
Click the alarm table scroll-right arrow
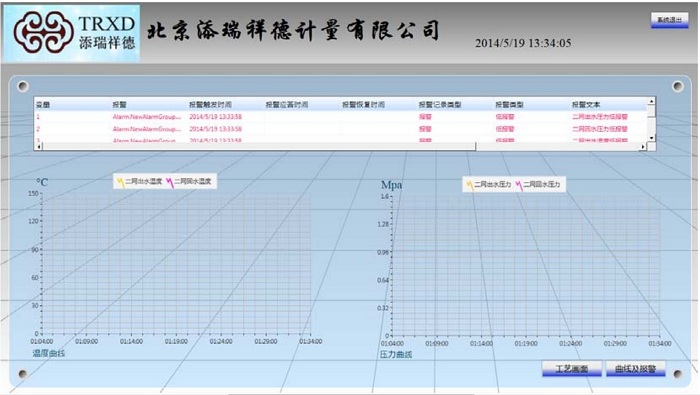tap(643, 146)
